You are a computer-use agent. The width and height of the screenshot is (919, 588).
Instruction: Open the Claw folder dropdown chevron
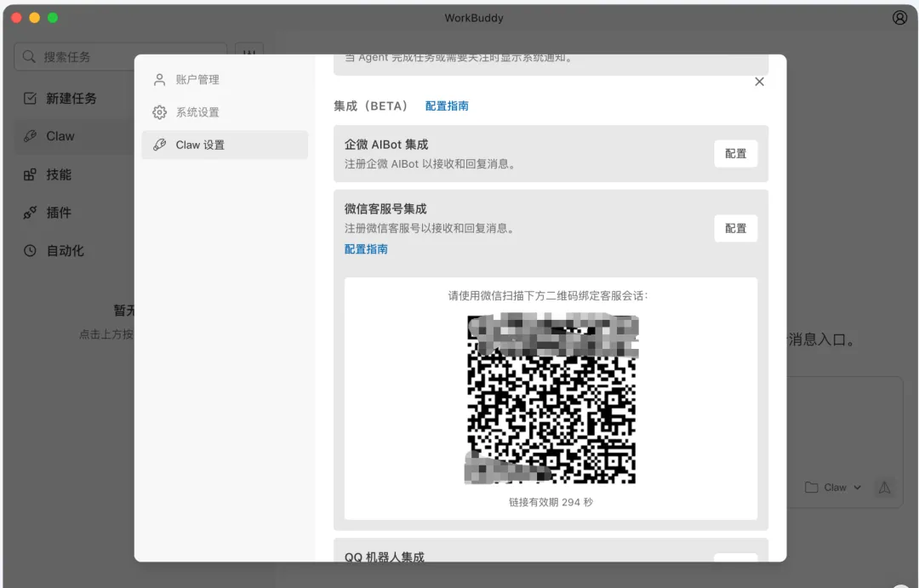858,488
